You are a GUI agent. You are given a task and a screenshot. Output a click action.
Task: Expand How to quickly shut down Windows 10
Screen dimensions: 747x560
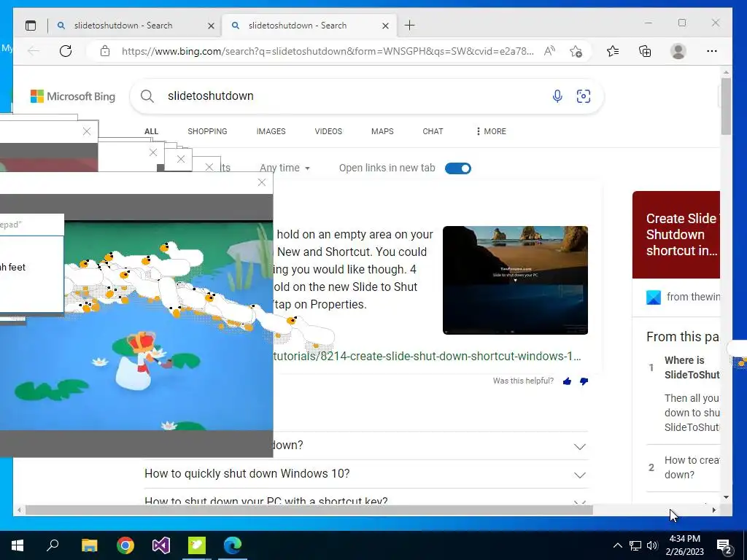pyautogui.click(x=365, y=474)
